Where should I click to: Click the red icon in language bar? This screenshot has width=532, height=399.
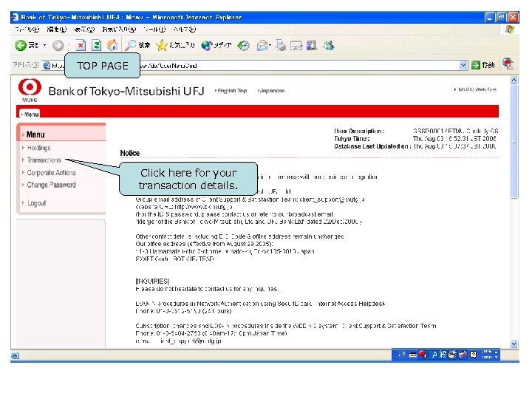pyautogui.click(x=423, y=355)
